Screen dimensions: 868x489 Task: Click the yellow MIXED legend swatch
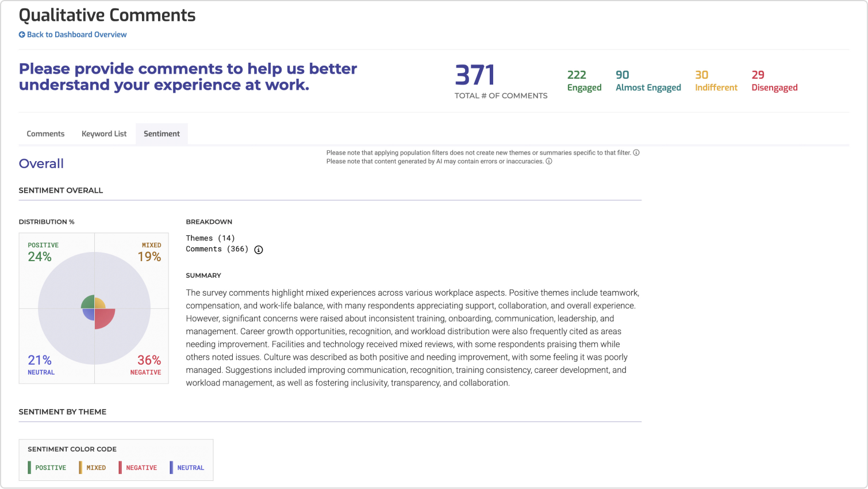[x=80, y=468]
